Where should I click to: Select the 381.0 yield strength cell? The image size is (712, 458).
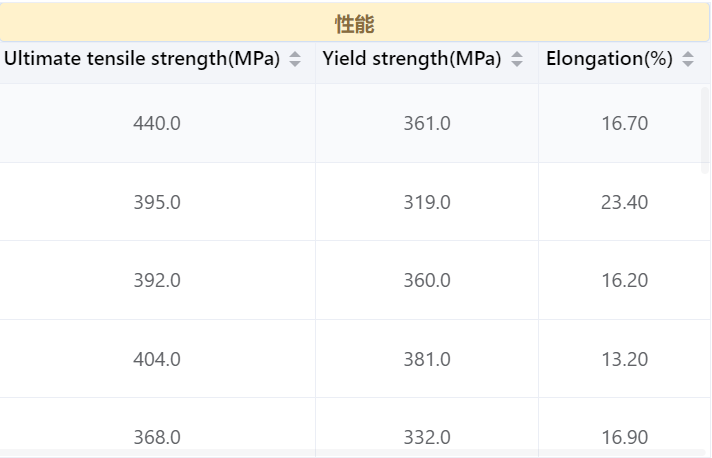pyautogui.click(x=427, y=359)
